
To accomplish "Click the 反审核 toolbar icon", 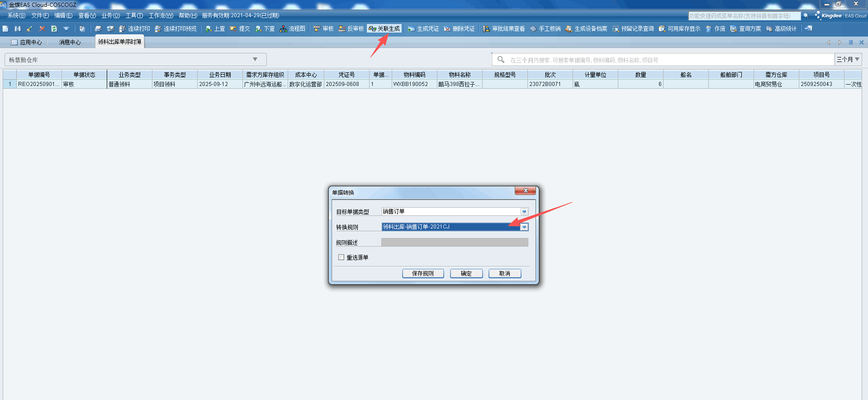I will pos(342,29).
